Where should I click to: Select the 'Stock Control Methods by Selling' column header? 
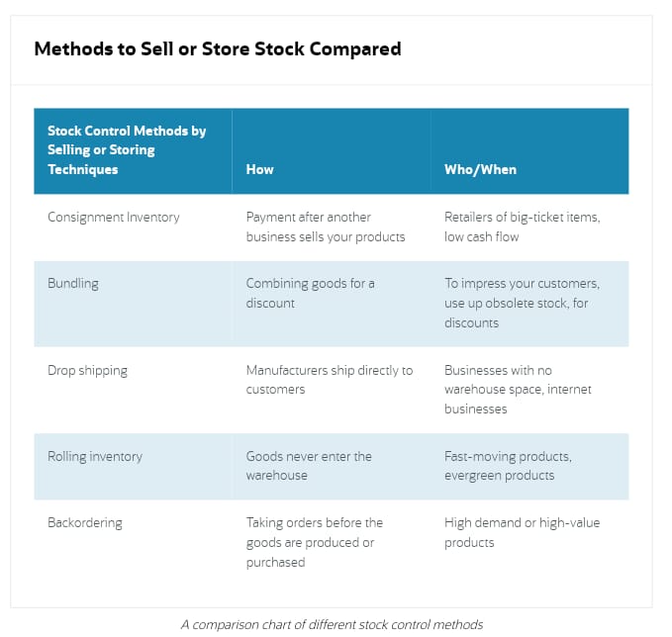[127, 150]
